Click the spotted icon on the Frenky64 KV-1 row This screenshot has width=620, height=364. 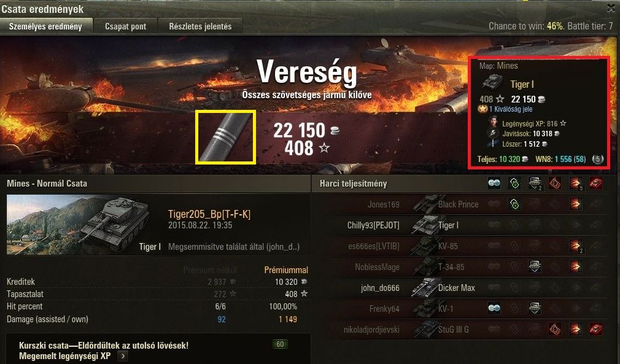[494, 308]
